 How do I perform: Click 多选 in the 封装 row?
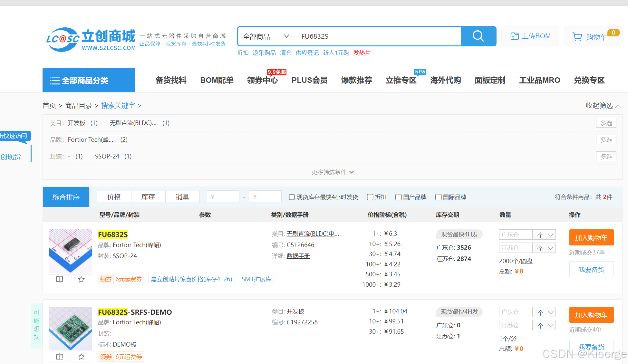[x=606, y=156]
